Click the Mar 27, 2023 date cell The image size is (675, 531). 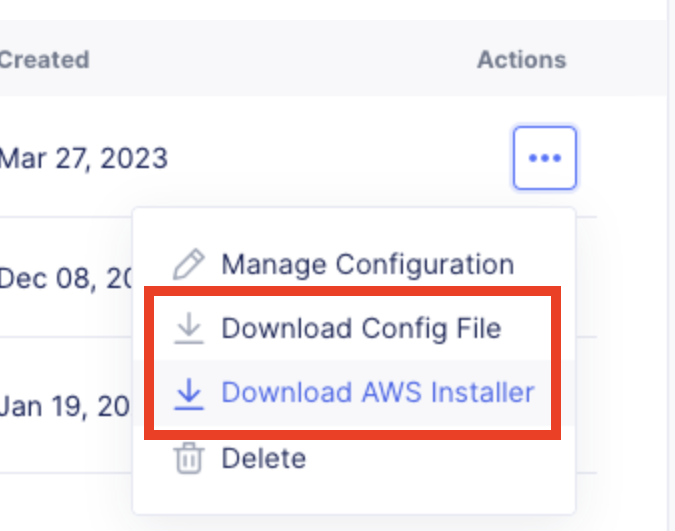pyautogui.click(x=83, y=158)
